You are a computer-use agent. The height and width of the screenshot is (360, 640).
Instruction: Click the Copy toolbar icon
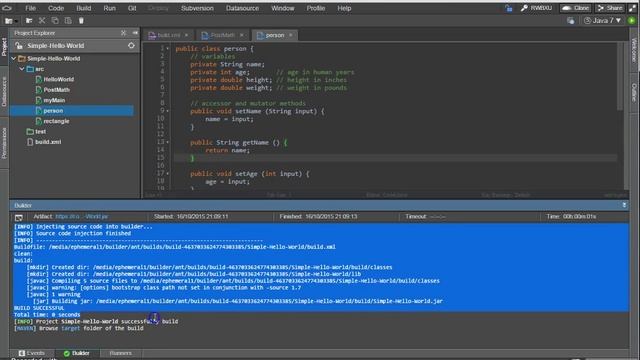(55, 20)
